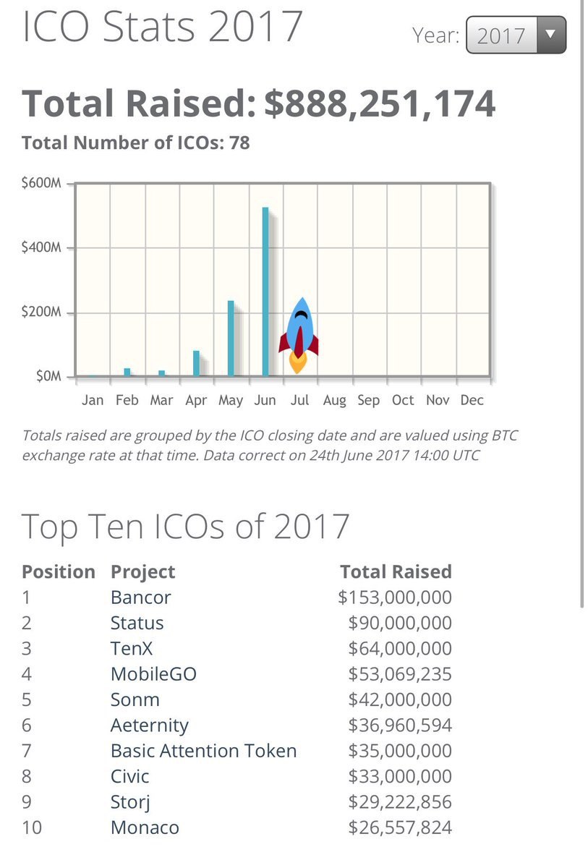Click the rocket icon on the chart
The image size is (588, 868).
click(x=298, y=335)
